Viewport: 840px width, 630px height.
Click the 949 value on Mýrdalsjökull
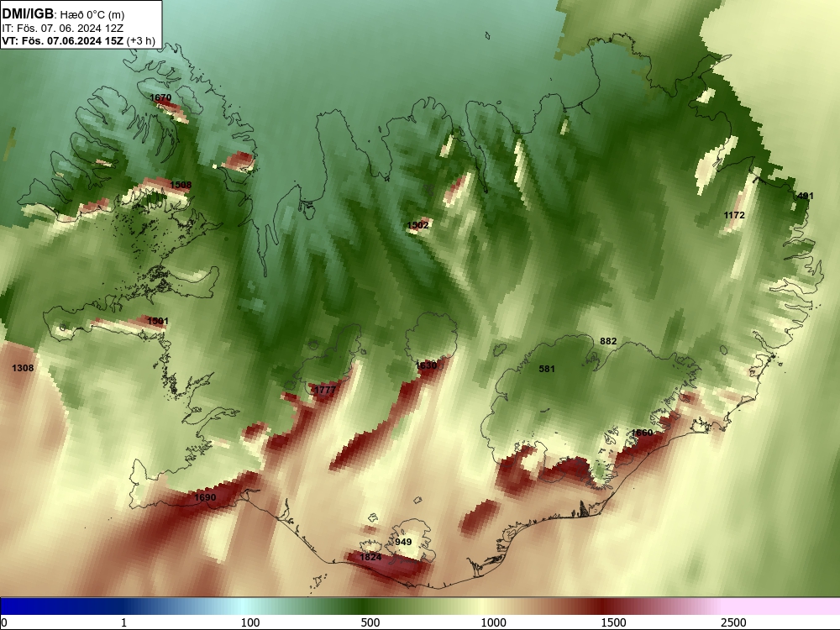pyautogui.click(x=403, y=542)
